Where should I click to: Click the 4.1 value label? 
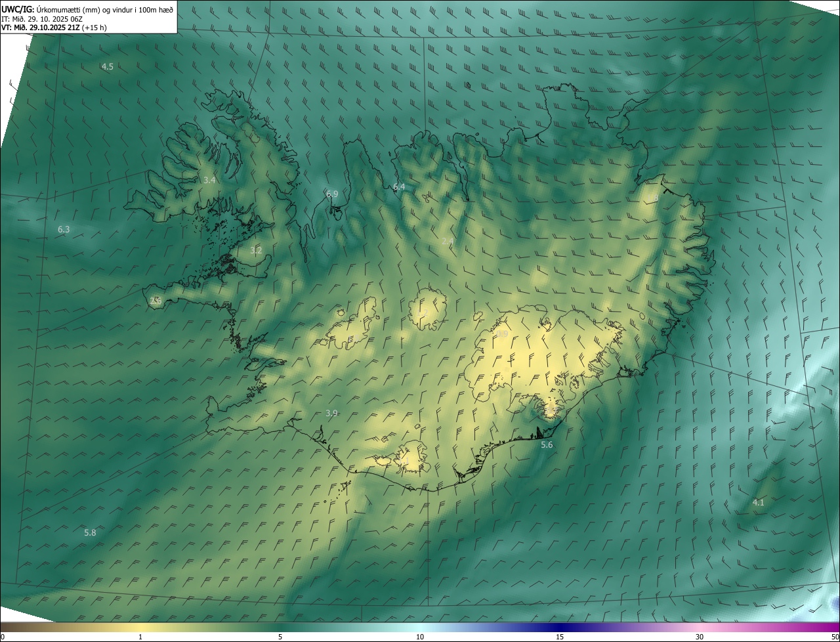coord(758,503)
